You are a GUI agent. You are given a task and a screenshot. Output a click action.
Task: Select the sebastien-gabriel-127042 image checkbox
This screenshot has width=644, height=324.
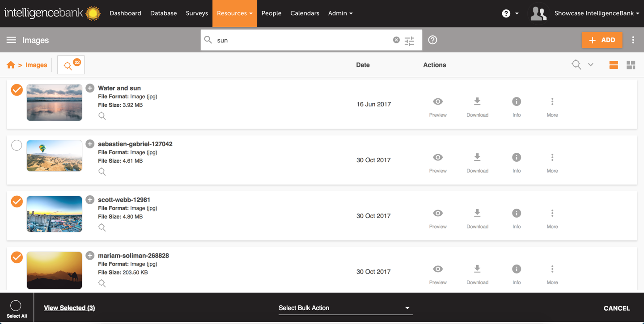pyautogui.click(x=17, y=145)
